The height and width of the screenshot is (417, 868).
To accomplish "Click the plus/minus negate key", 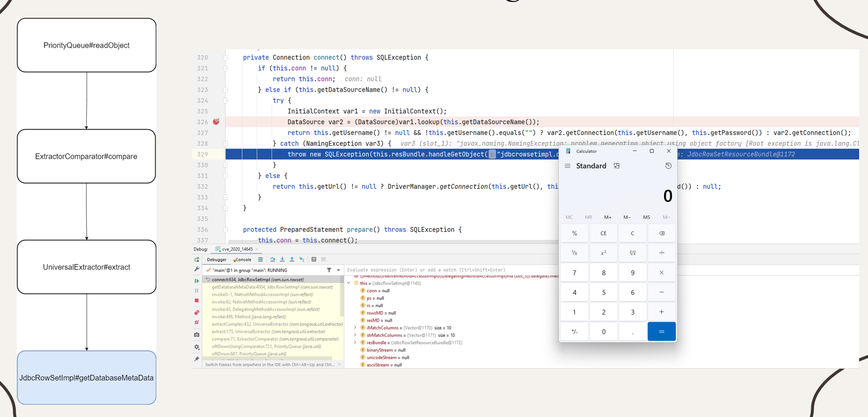I will (x=575, y=332).
